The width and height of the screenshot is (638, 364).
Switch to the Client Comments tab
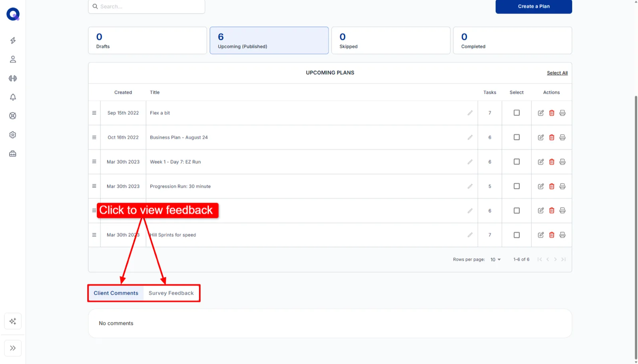(x=116, y=293)
